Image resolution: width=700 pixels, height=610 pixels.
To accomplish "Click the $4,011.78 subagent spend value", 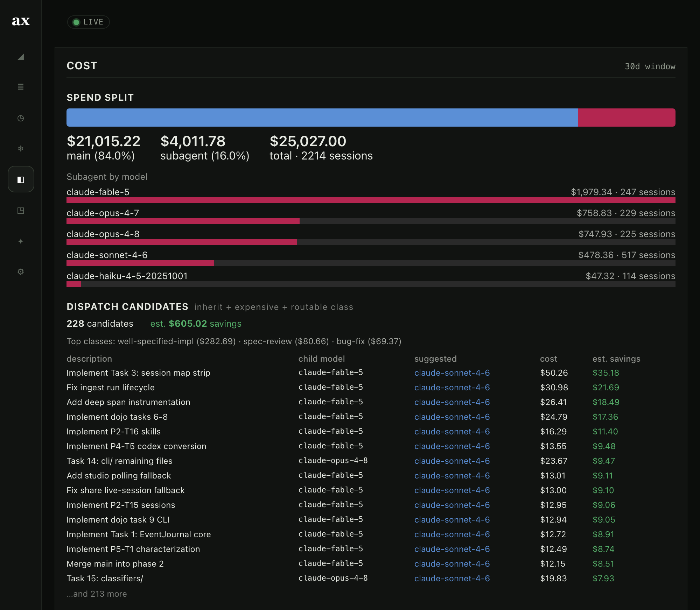I will tap(193, 141).
